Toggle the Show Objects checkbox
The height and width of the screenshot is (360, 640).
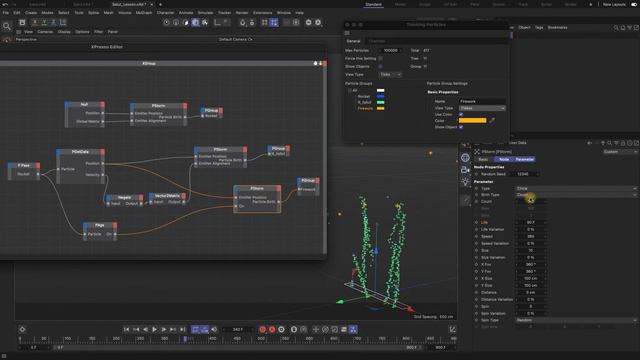point(380,66)
